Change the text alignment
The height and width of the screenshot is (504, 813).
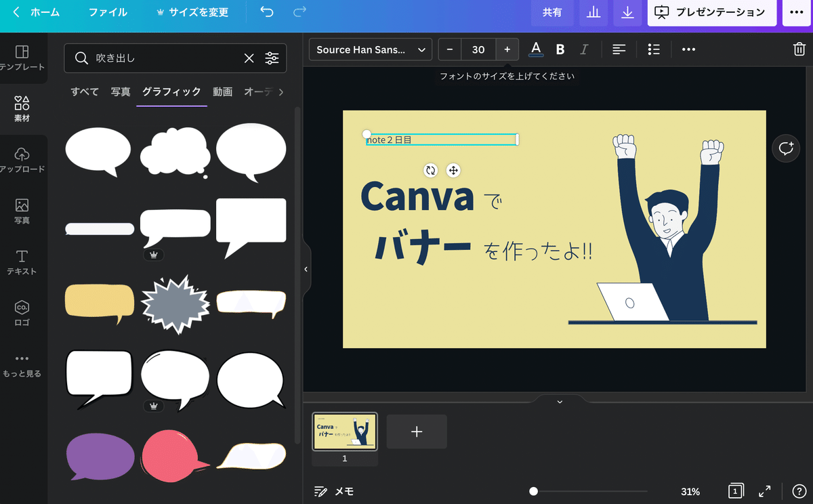[x=619, y=49]
